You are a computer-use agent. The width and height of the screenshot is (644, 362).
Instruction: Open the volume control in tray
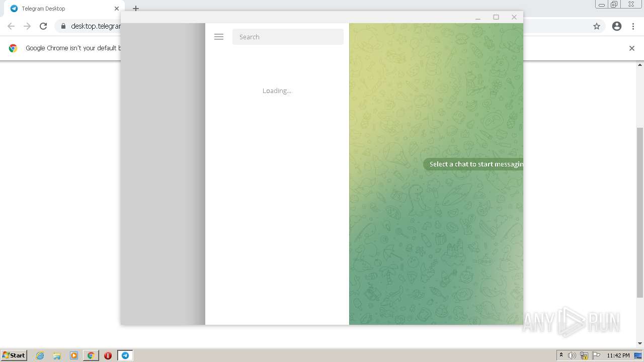click(572, 355)
